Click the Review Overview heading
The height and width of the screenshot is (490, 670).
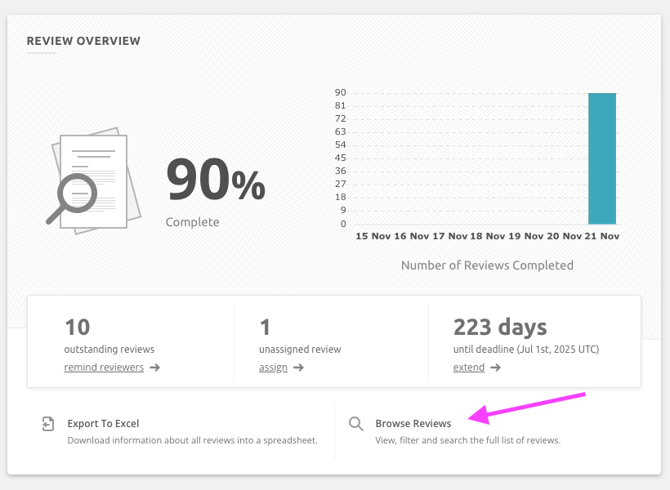(83, 41)
